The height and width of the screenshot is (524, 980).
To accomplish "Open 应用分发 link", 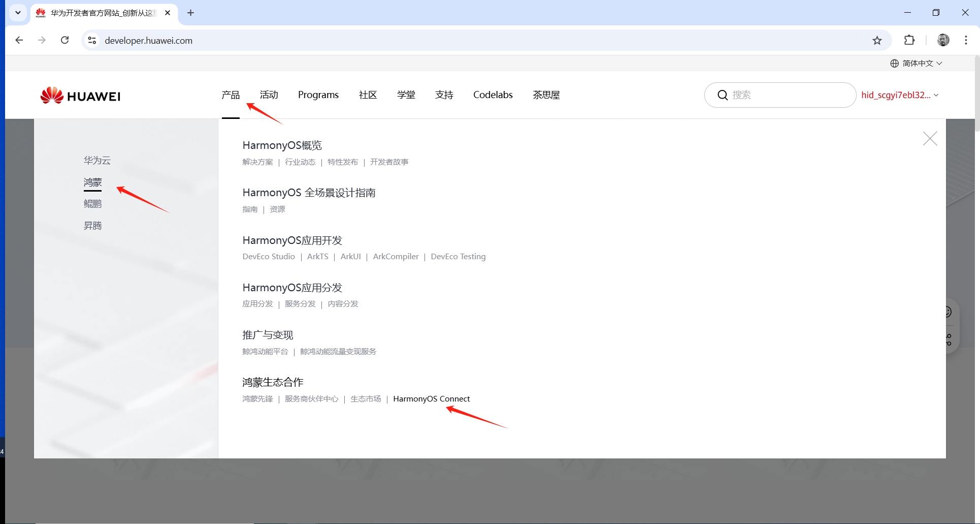I will coord(257,304).
